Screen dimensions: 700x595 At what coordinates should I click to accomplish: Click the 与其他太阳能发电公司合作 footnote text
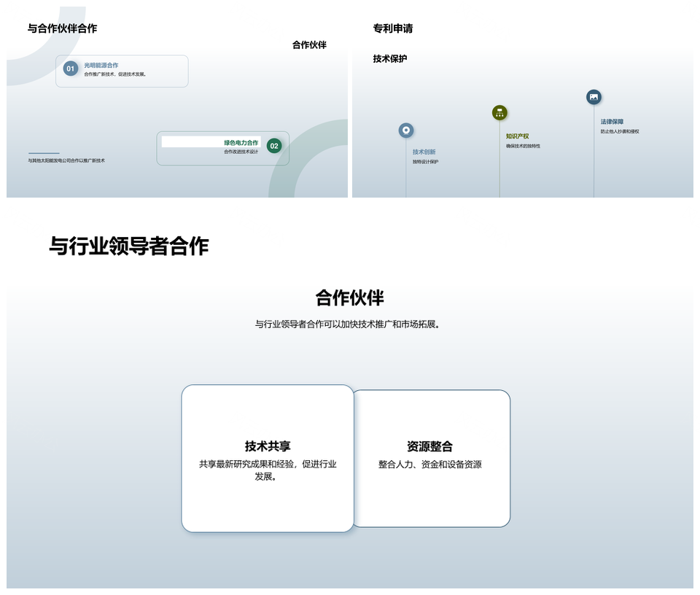point(66,160)
